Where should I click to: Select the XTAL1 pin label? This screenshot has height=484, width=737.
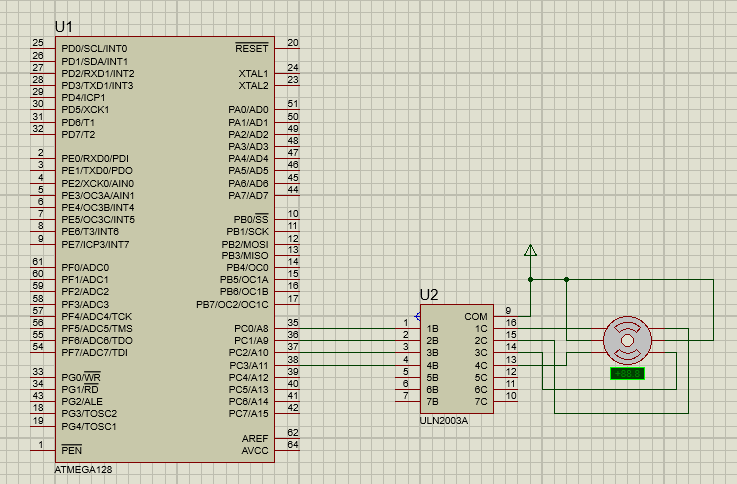pyautogui.click(x=253, y=73)
